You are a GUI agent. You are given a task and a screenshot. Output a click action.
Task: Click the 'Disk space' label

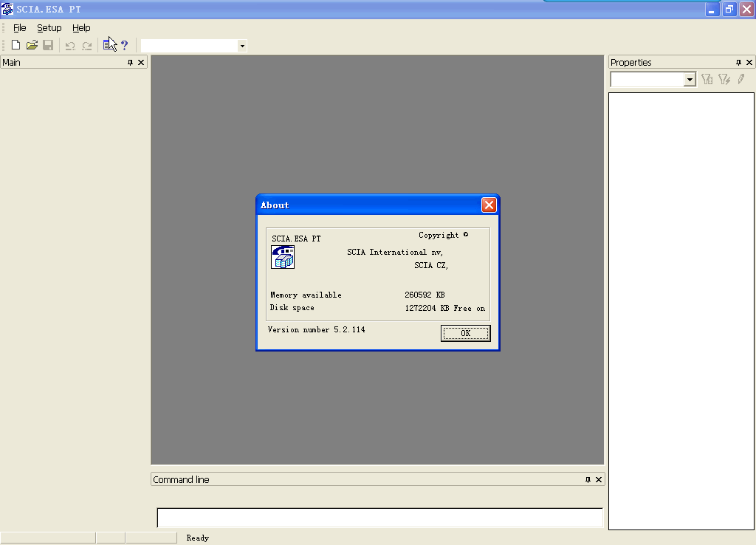tap(292, 308)
